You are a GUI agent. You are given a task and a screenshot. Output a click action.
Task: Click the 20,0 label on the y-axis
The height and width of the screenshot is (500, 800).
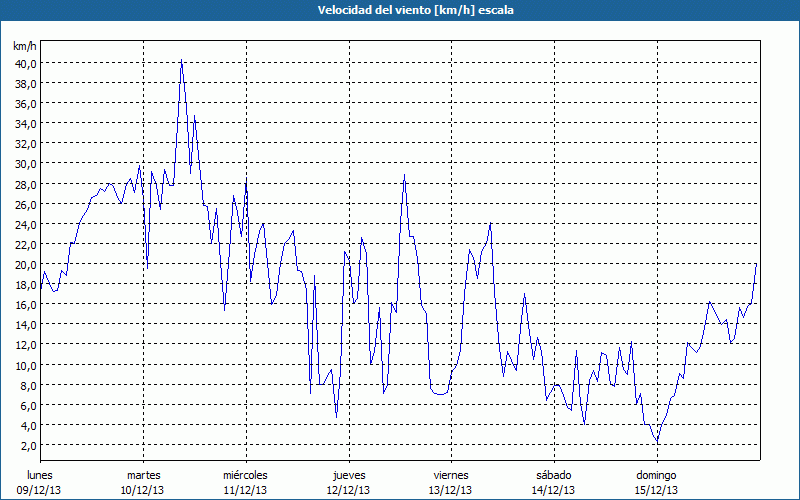(x=25, y=265)
